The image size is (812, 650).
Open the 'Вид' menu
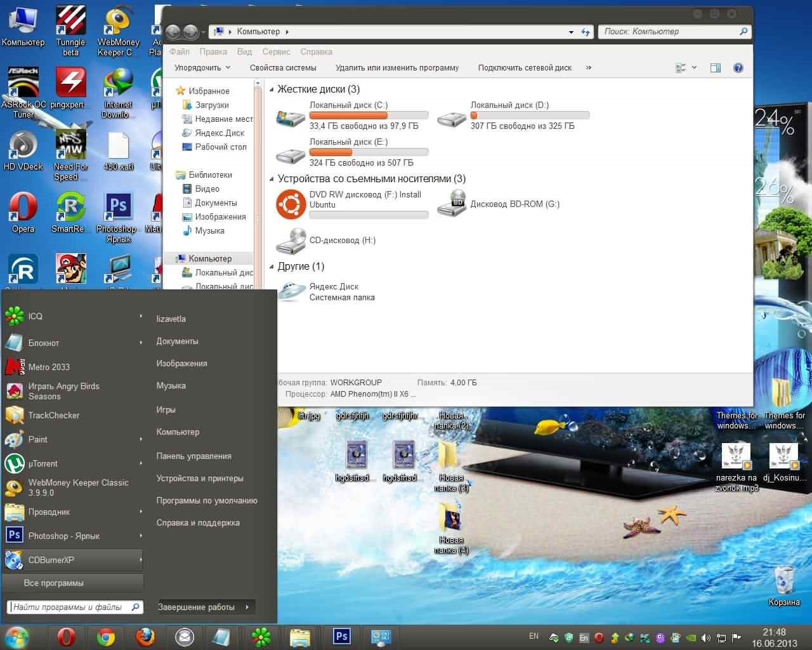tap(244, 52)
